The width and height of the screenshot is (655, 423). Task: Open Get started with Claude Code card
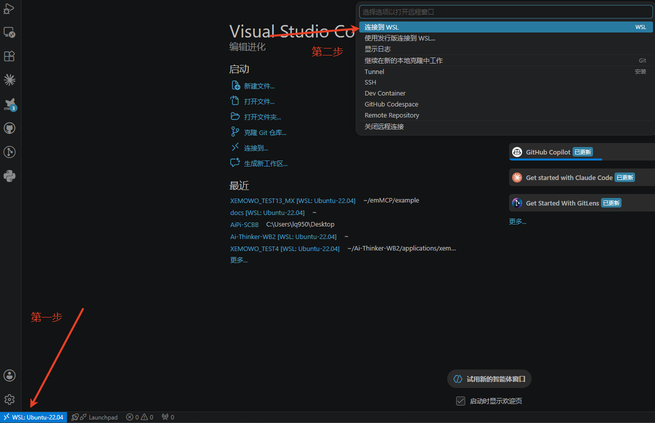[582, 177]
